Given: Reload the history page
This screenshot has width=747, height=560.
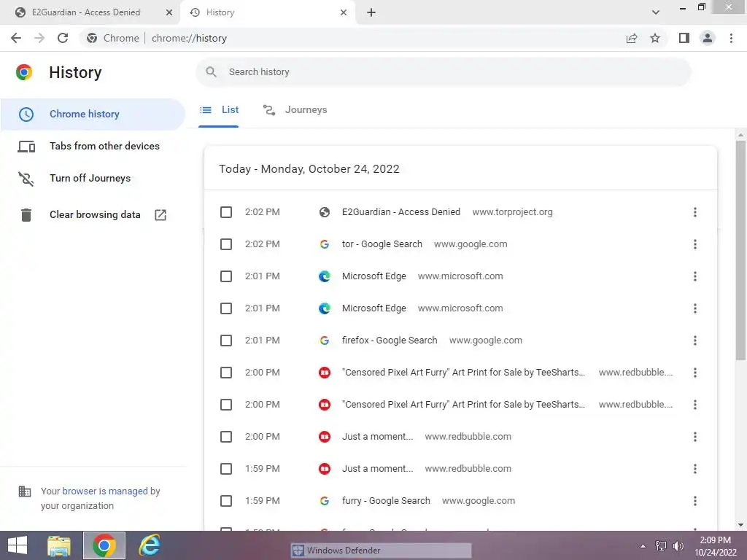Looking at the screenshot, I should tap(63, 38).
